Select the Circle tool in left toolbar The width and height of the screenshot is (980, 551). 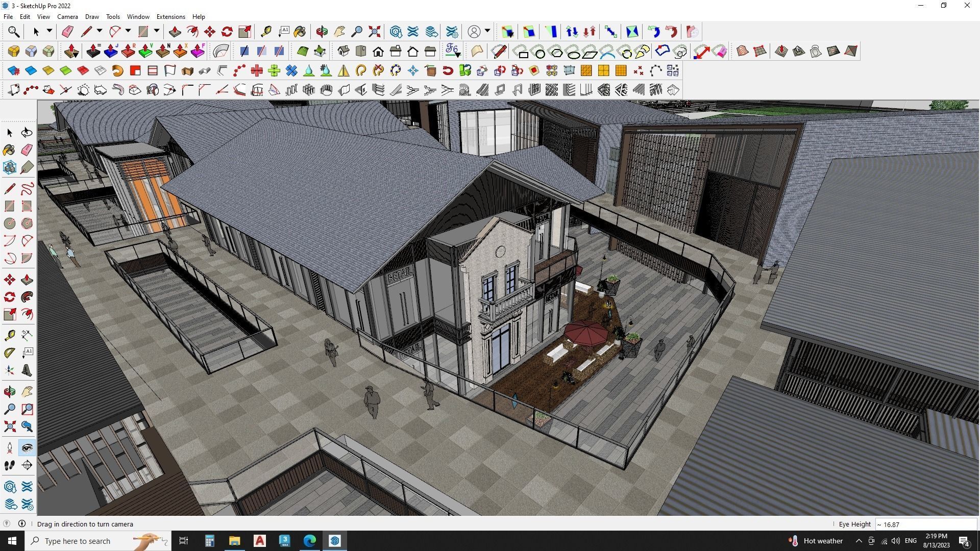10,223
